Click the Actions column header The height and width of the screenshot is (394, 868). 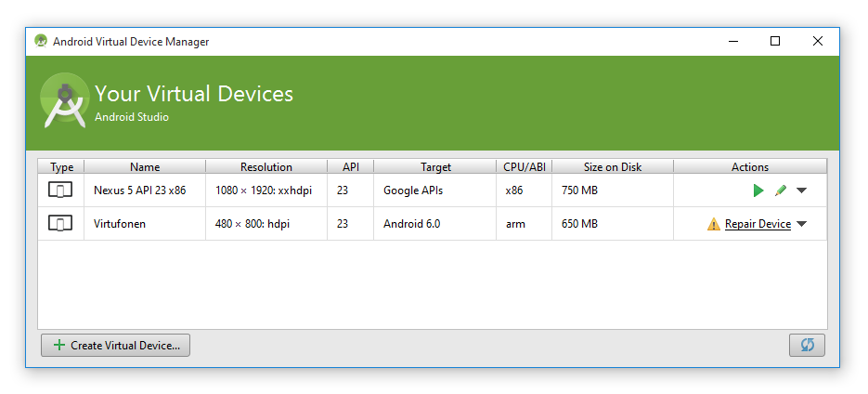coord(750,166)
